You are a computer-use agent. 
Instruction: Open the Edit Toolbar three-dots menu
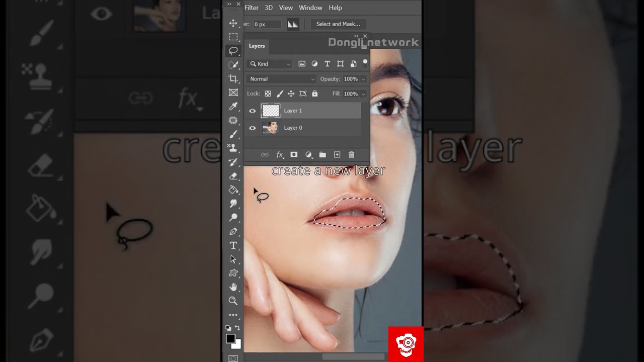233,315
